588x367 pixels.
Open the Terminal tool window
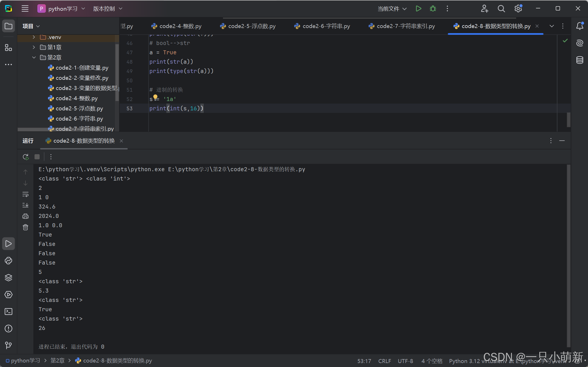(8, 312)
